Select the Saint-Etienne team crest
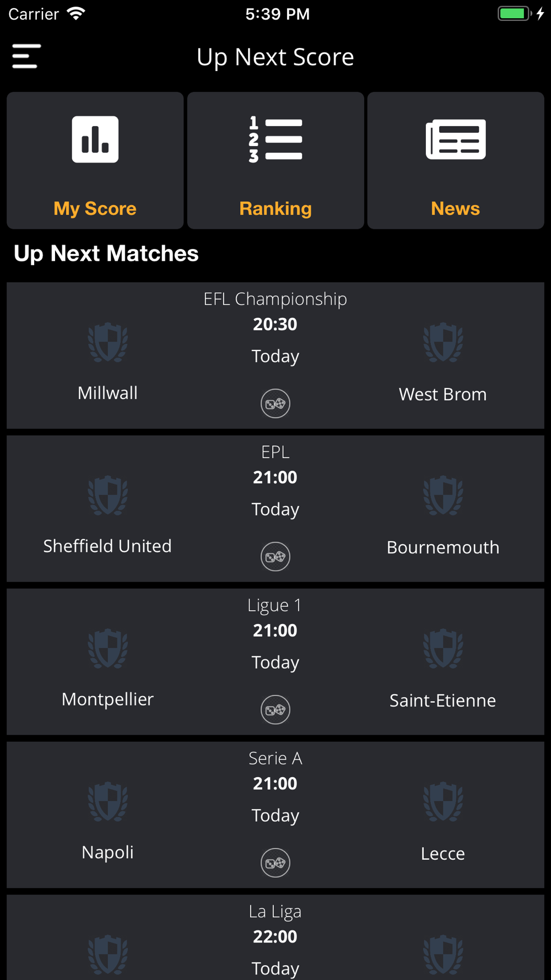This screenshot has height=980, width=551. [x=443, y=649]
